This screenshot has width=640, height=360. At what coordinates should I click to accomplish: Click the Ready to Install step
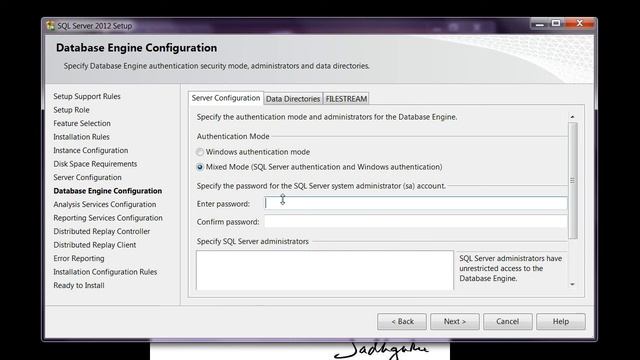click(79, 285)
